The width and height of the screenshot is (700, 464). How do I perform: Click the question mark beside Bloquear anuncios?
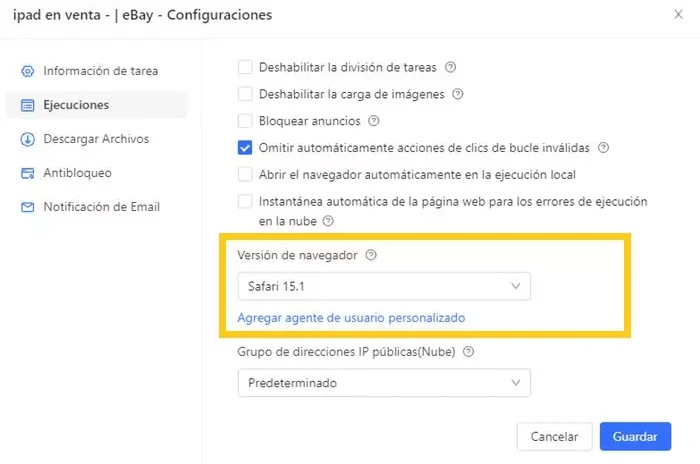373,121
